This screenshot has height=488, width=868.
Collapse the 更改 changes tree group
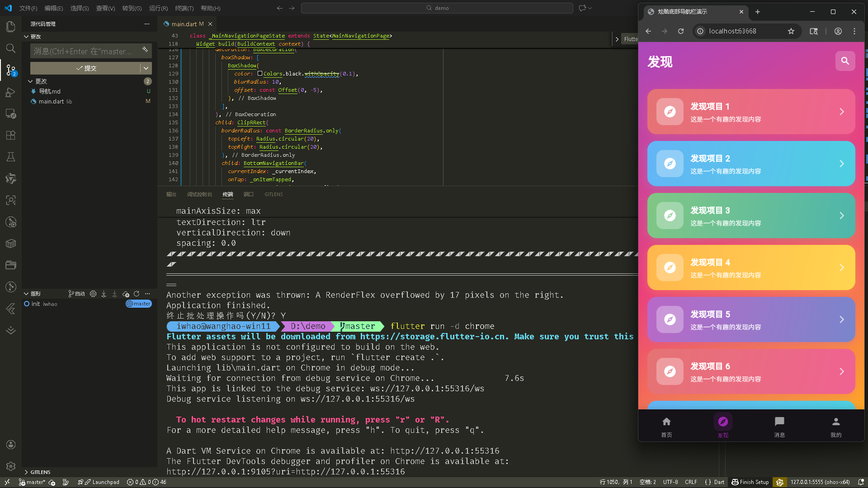30,81
